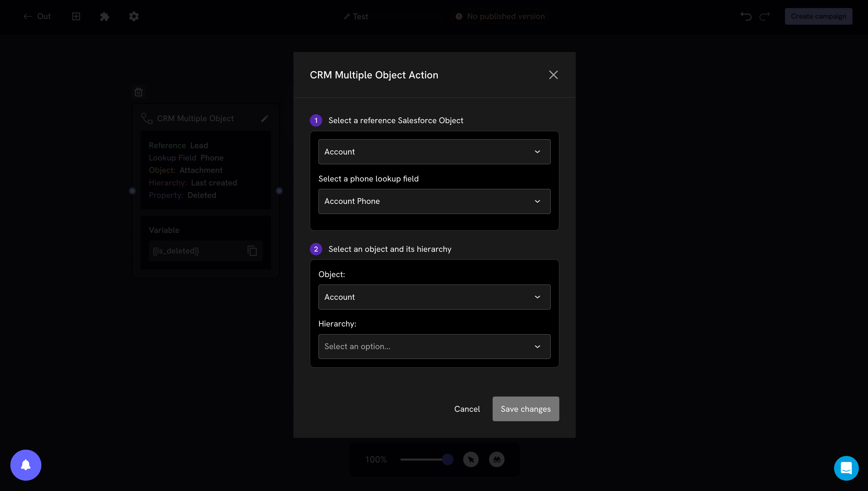The height and width of the screenshot is (491, 868).
Task: Close the CRM Multiple Object Action dialog
Action: [x=553, y=75]
